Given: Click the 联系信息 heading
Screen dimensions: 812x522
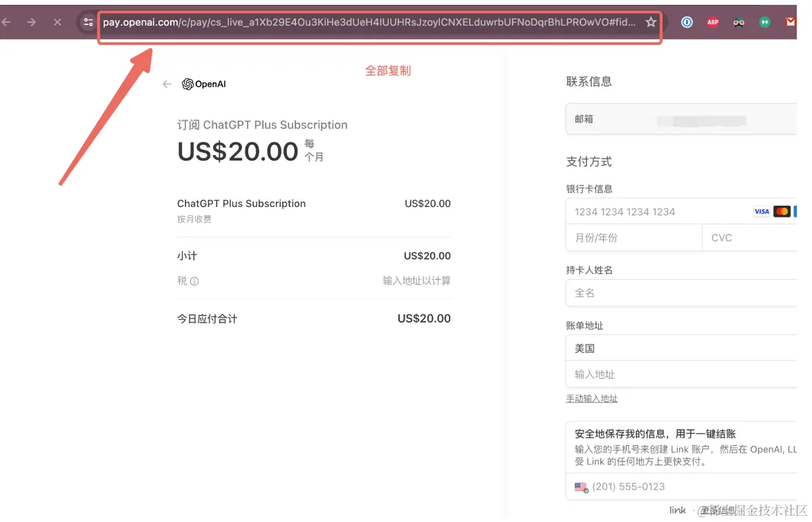Looking at the screenshot, I should tap(589, 82).
